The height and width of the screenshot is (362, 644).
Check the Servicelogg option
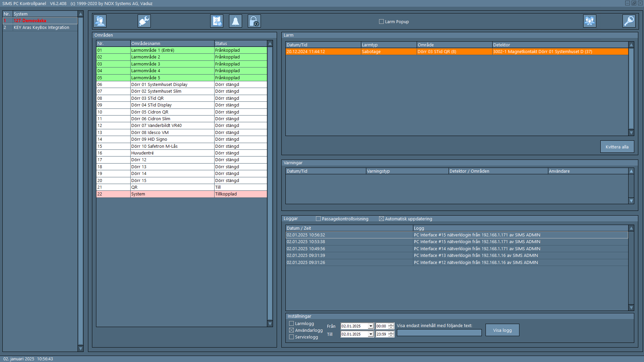291,337
